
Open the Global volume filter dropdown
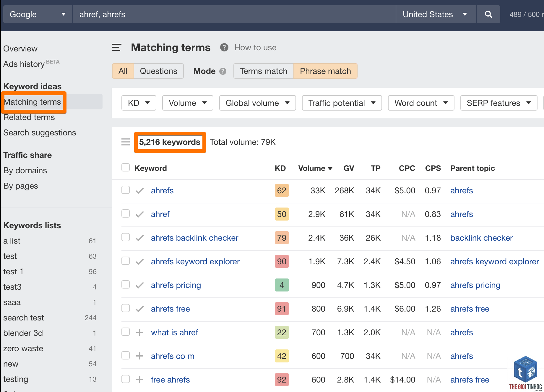[x=257, y=103]
